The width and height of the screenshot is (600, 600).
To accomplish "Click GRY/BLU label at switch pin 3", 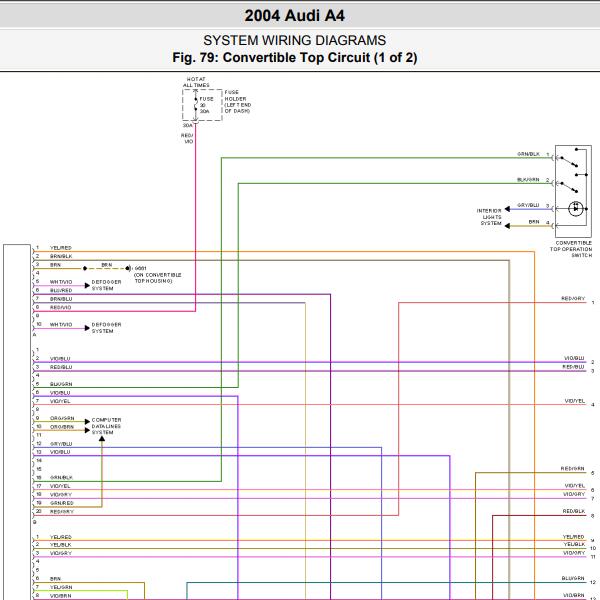I will click(x=528, y=205).
